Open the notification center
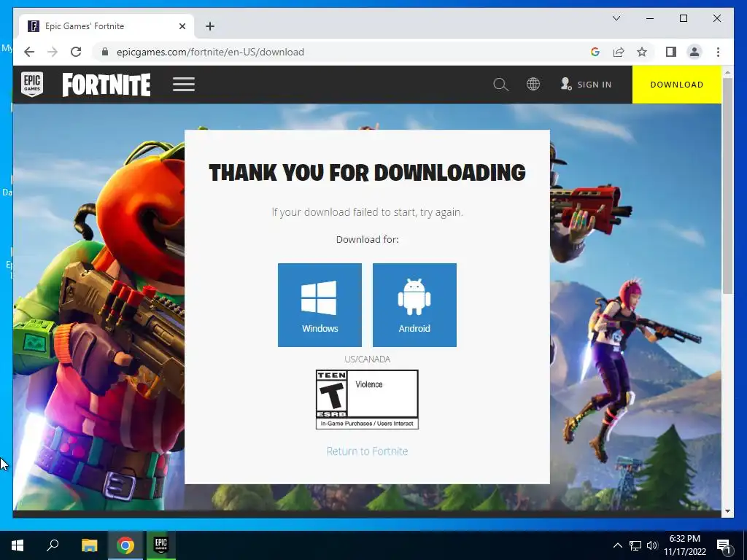The image size is (747, 560). pyautogui.click(x=724, y=545)
